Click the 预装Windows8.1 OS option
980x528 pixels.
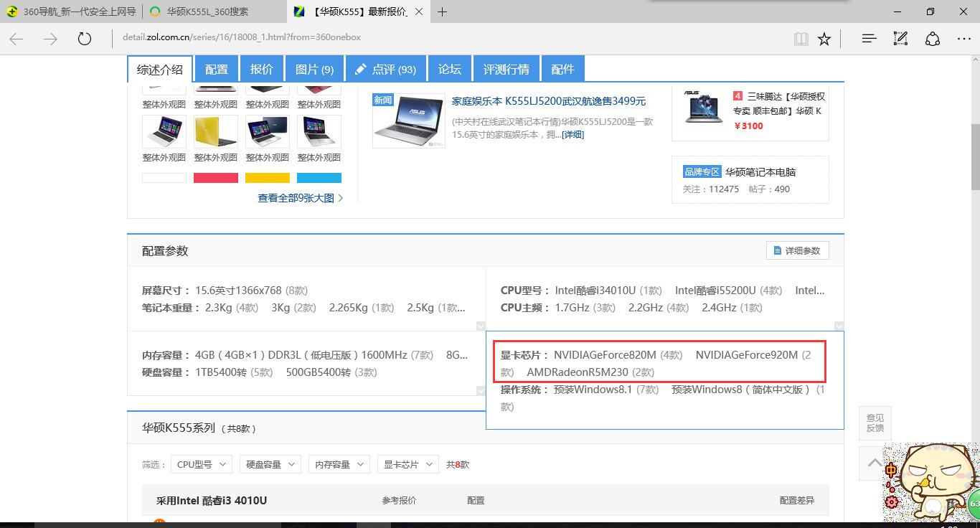(593, 390)
